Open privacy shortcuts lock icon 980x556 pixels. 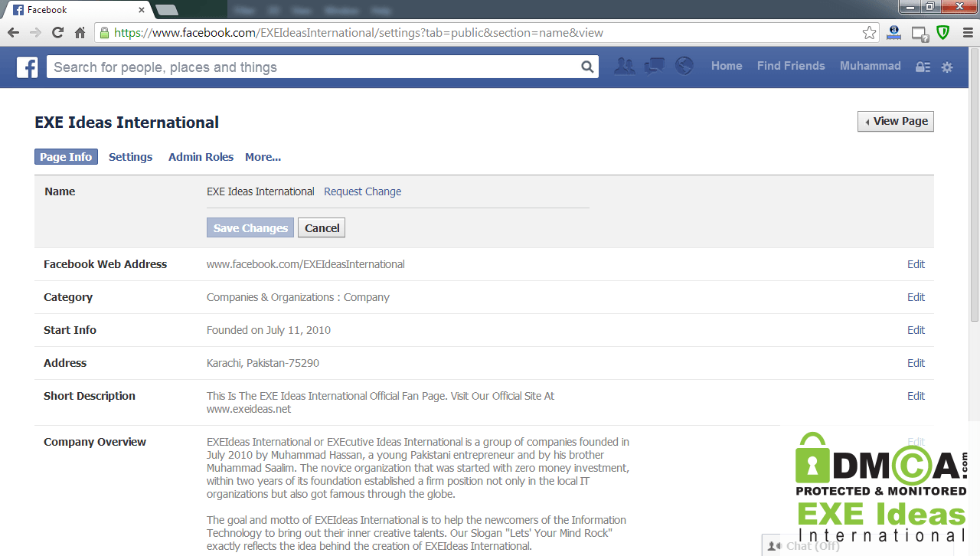tap(923, 67)
